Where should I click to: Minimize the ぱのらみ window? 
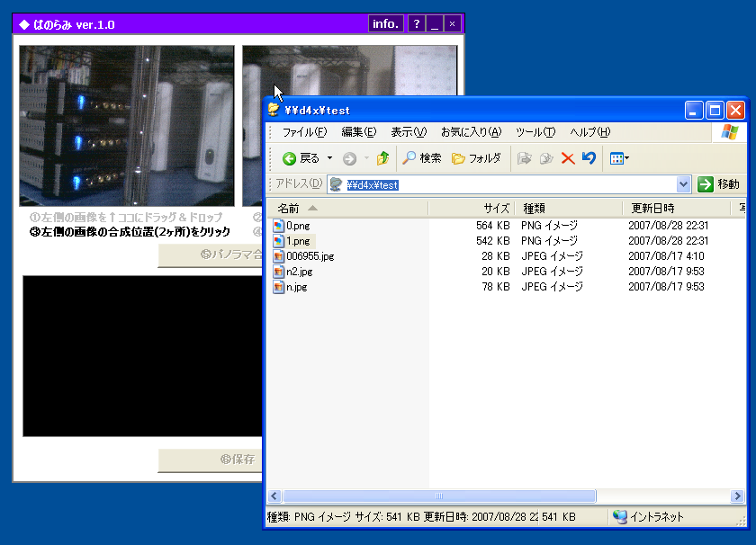(435, 23)
